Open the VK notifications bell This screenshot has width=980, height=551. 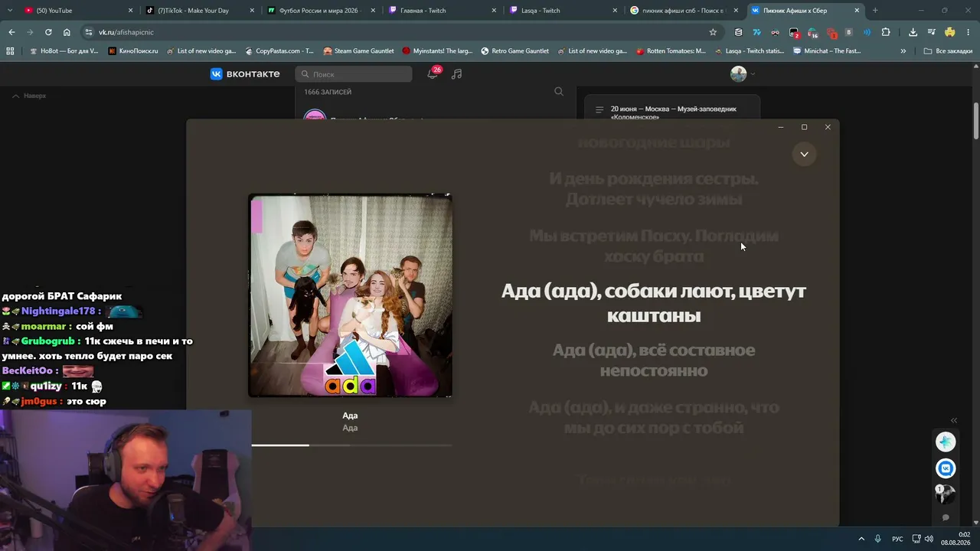pyautogui.click(x=433, y=73)
